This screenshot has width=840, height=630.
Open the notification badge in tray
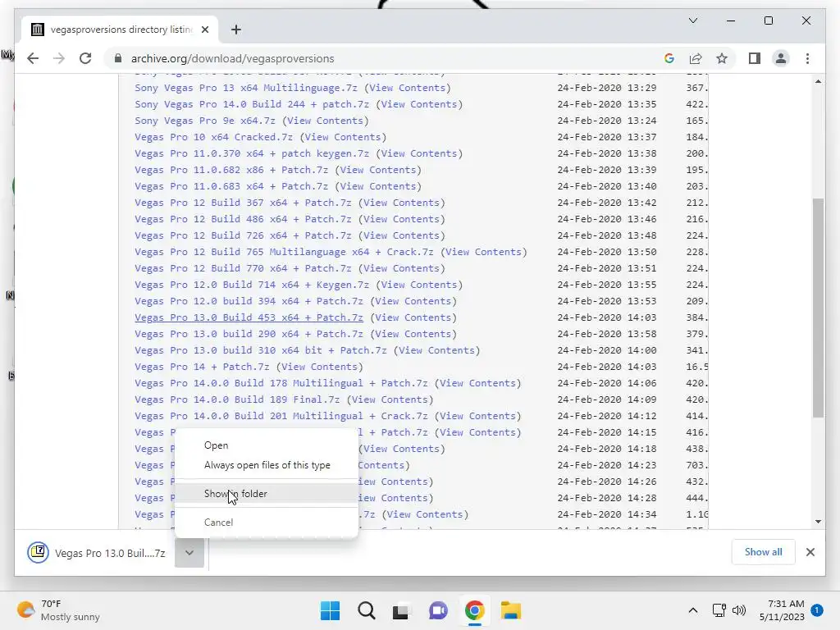(816, 610)
